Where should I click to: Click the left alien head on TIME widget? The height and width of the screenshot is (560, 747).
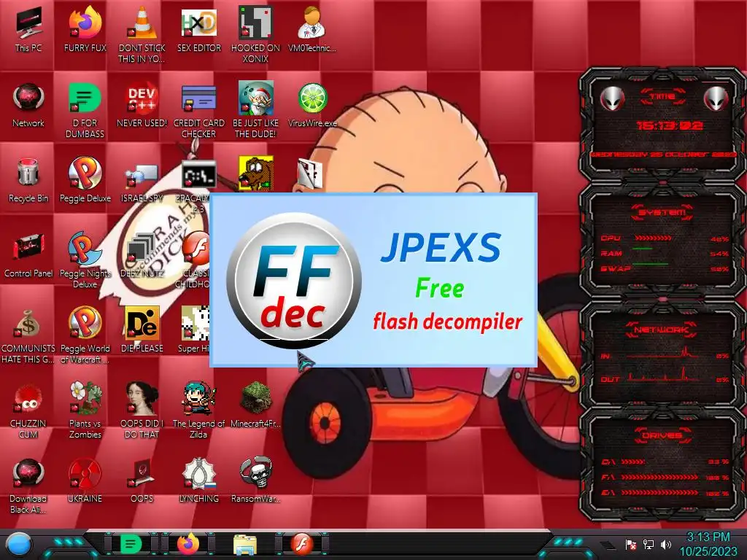612,98
